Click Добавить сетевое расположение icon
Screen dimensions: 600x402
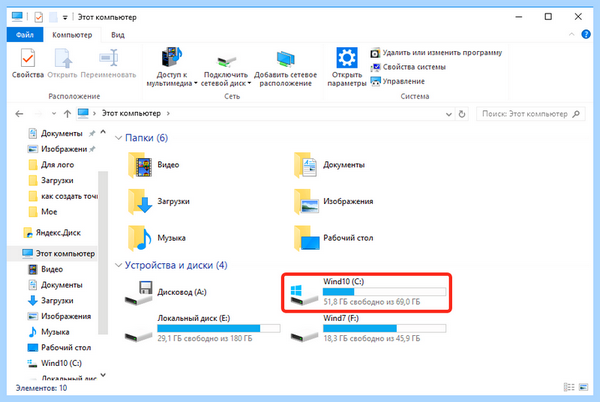click(285, 60)
